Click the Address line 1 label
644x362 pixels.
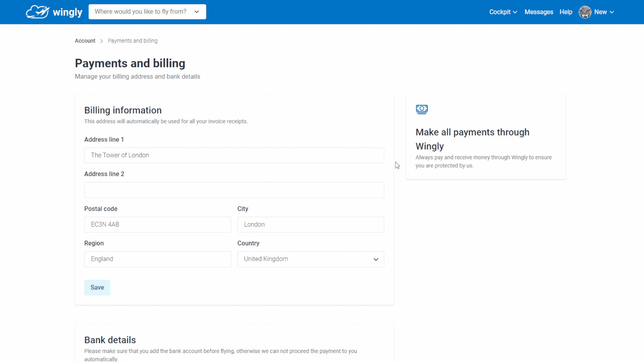pos(104,139)
